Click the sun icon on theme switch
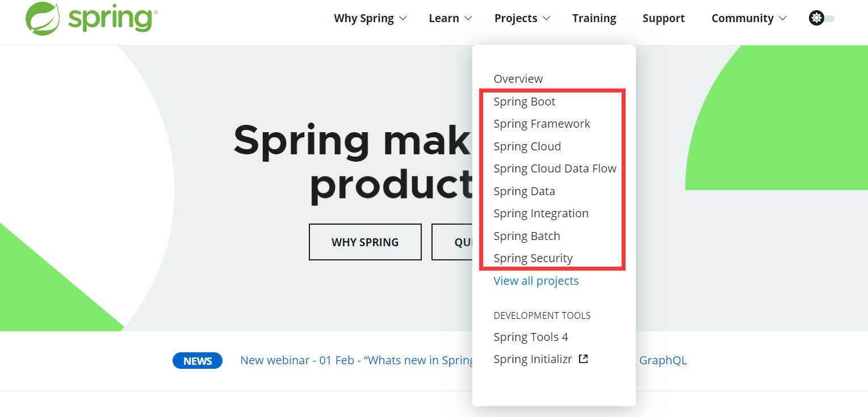Screen dimensions: 868x417 click(816, 18)
